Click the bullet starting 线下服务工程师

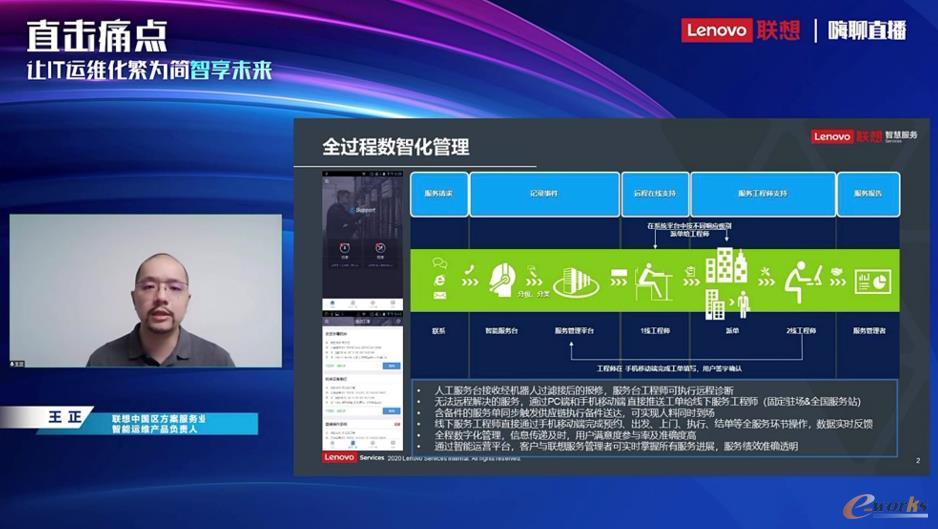[653, 424]
